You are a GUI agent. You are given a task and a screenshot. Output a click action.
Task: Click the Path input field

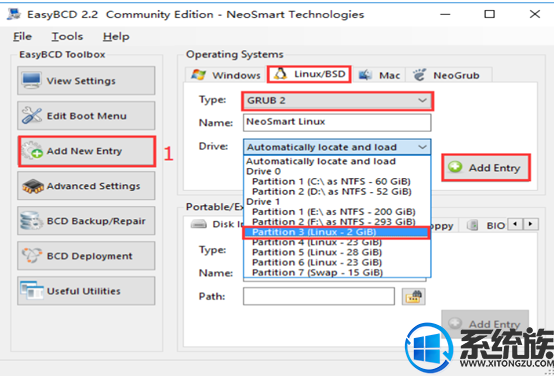click(x=319, y=296)
